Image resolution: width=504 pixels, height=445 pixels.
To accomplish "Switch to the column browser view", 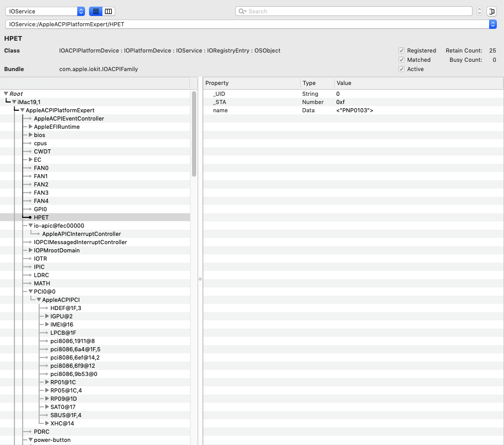I will click(x=108, y=11).
